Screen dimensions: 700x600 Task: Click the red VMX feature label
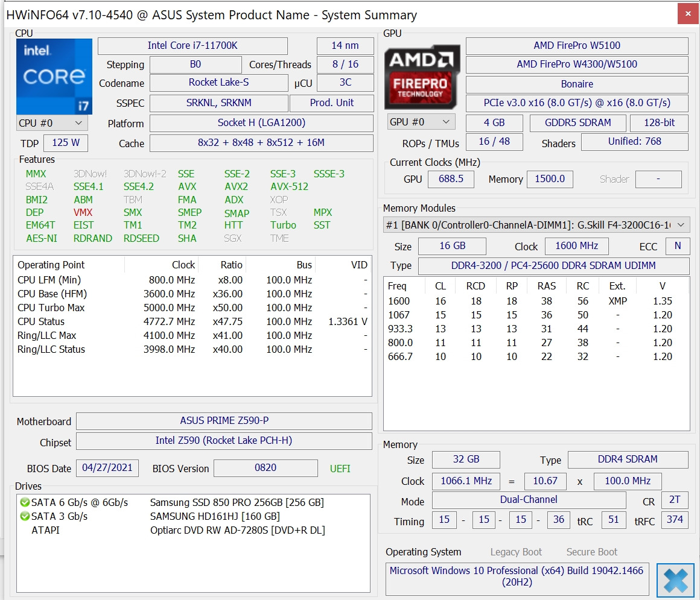[83, 213]
